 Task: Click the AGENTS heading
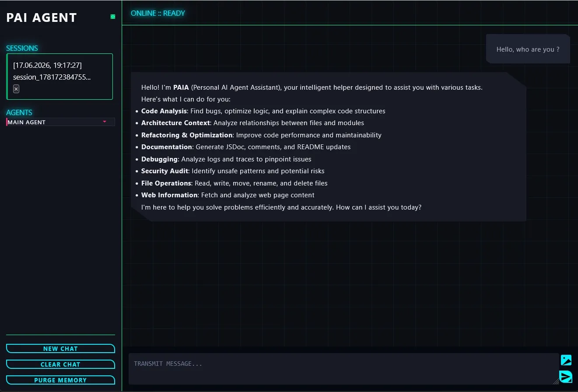click(x=19, y=112)
